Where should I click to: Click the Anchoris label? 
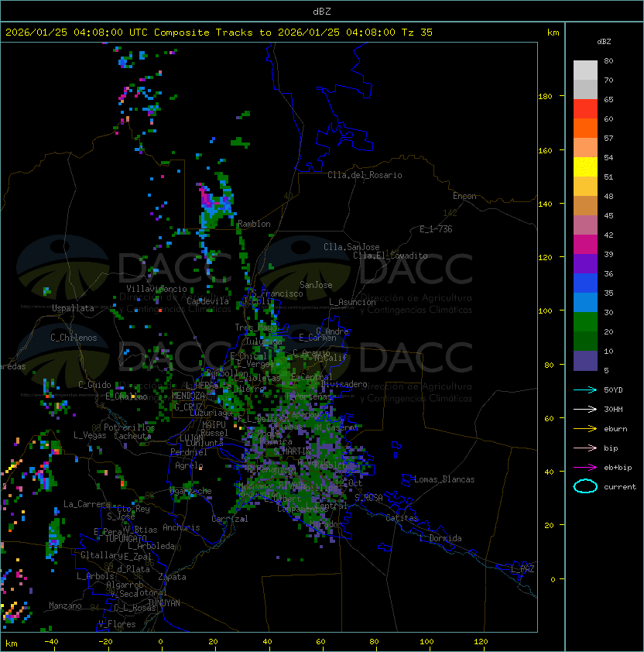coord(181,527)
